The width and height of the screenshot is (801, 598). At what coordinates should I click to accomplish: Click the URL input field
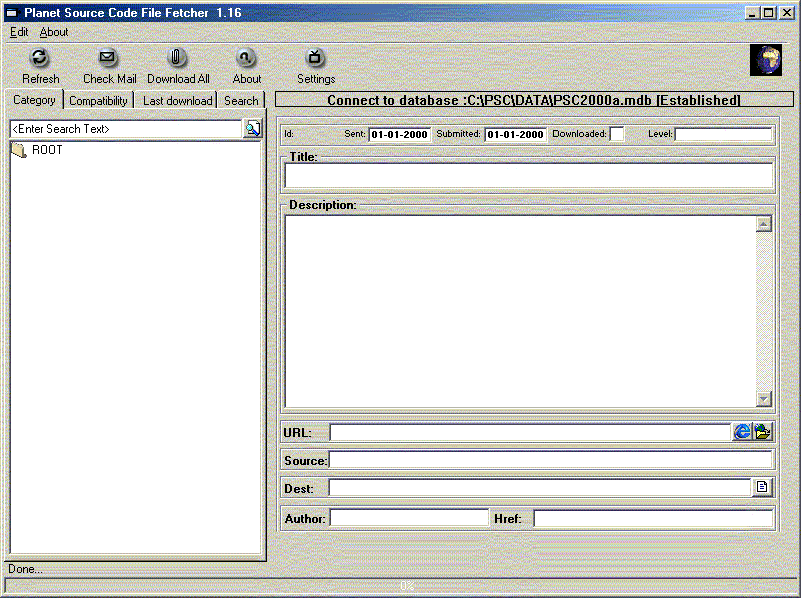pos(531,432)
